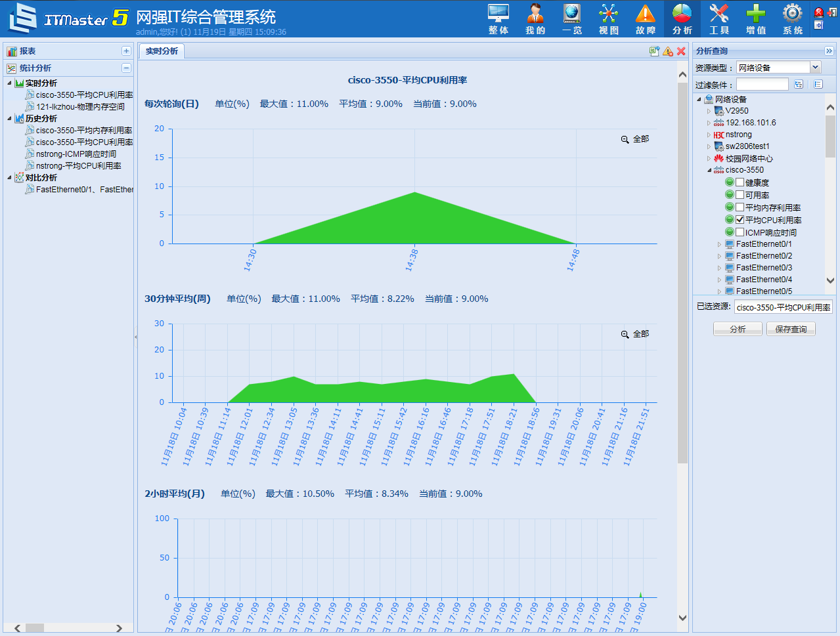This screenshot has width=840, height=636.
Task: Expand the FastEthernet0/1 node
Action: [x=719, y=244]
